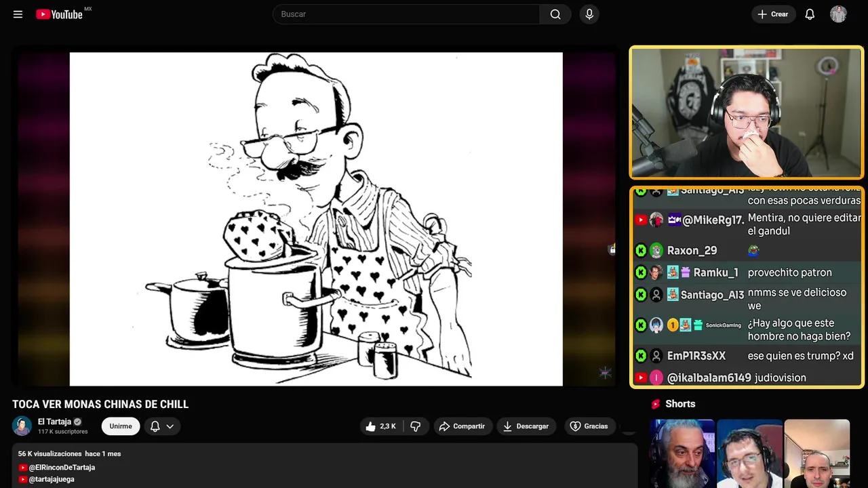The height and width of the screenshot is (488, 868).
Task: Open second Shorts thumbnail with headphones man
Action: click(x=749, y=453)
